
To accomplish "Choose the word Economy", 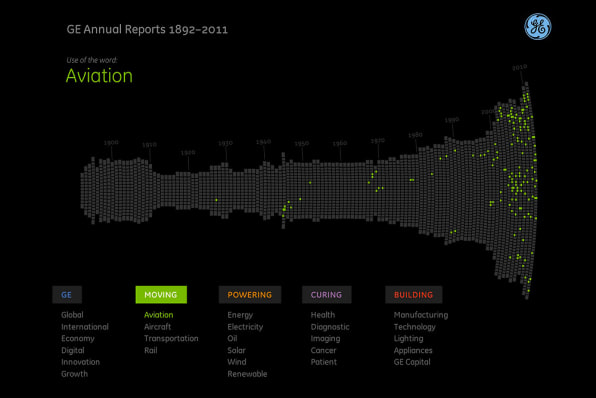I will 78,339.
